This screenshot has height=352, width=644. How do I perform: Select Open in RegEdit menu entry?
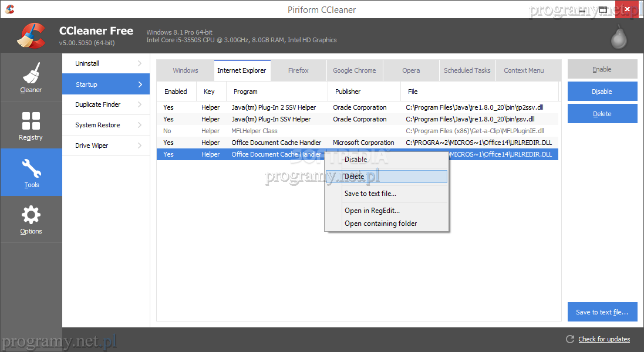coord(372,211)
